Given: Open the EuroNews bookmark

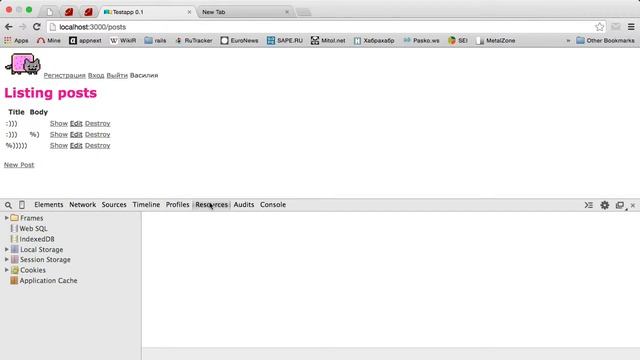Looking at the screenshot, I should click(x=239, y=40).
